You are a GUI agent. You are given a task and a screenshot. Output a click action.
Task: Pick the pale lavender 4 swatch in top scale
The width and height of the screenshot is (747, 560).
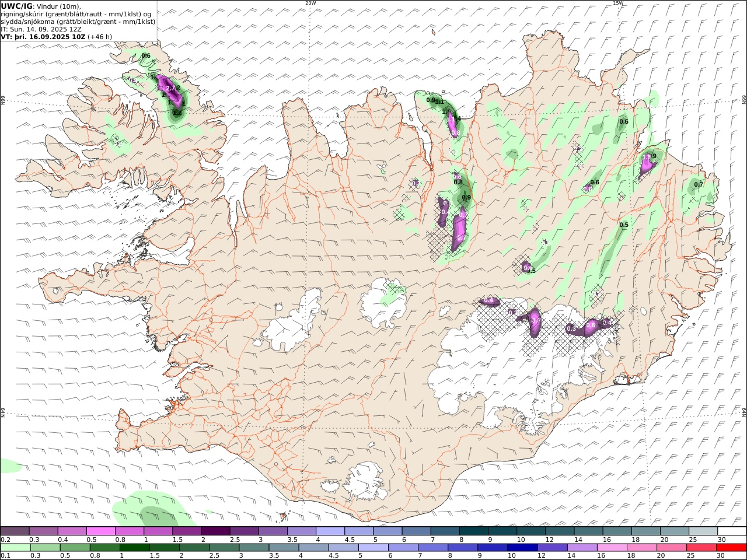pos(330,531)
